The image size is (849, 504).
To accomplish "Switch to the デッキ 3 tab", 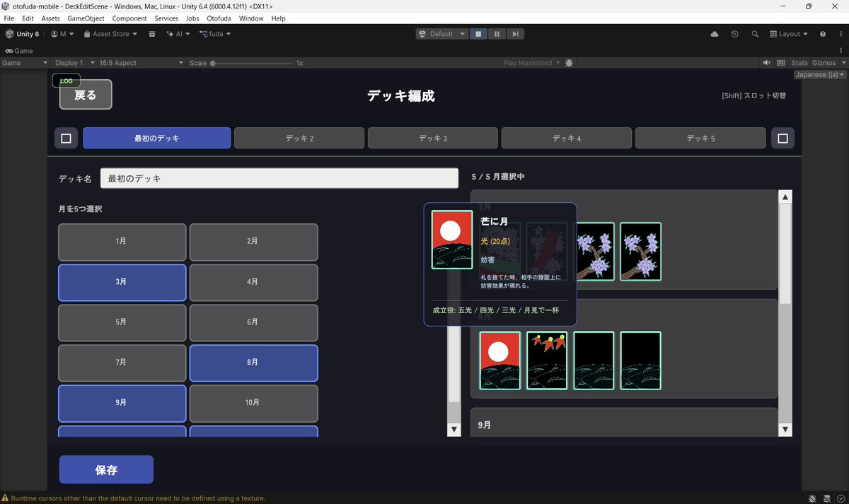I will pyautogui.click(x=433, y=138).
